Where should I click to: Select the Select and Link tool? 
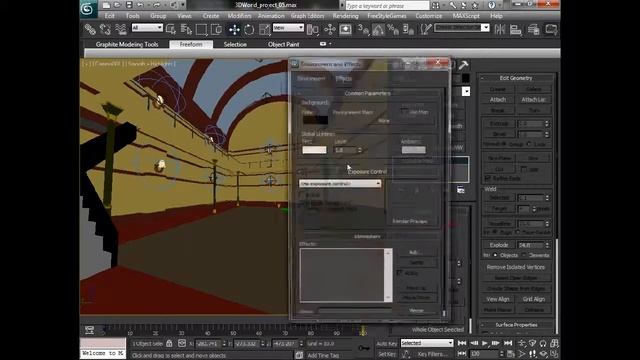click(x=90, y=29)
